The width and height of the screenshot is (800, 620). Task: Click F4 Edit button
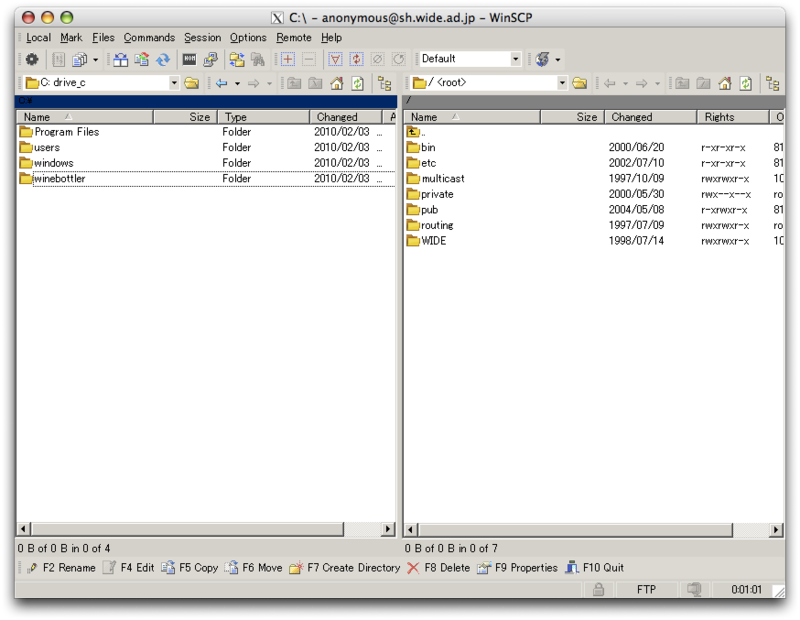(x=129, y=568)
